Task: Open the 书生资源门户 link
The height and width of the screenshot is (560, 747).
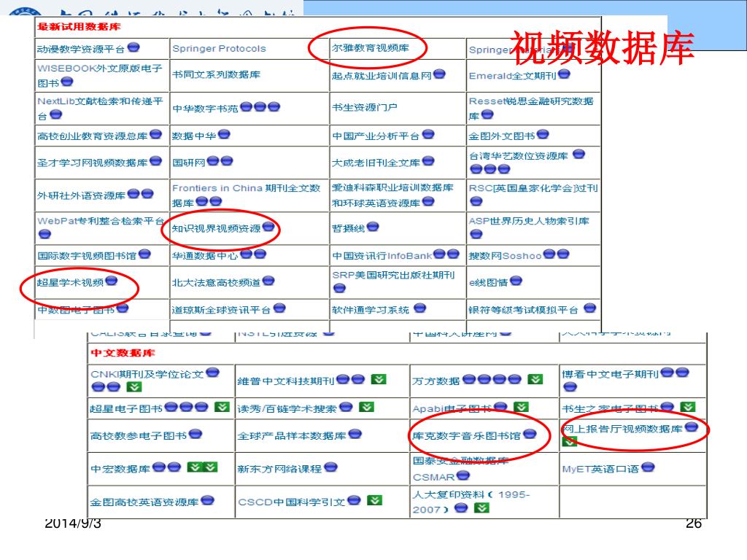Action: pos(365,108)
